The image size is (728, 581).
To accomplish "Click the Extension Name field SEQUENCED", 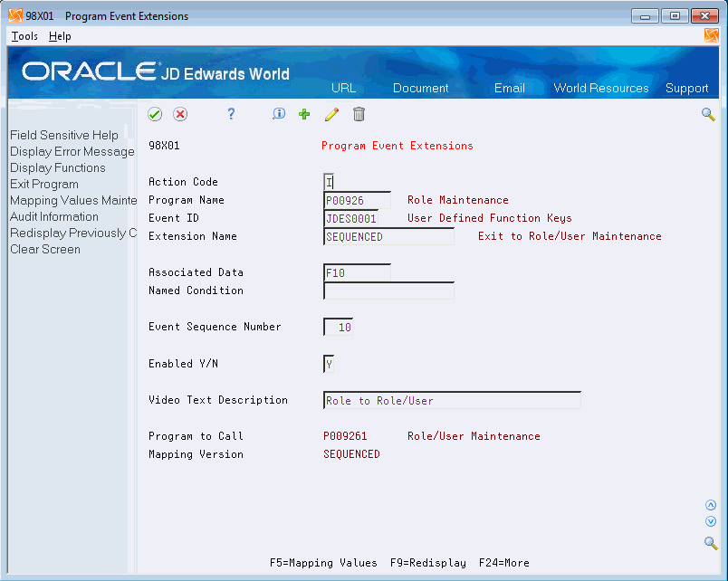I will (388, 236).
